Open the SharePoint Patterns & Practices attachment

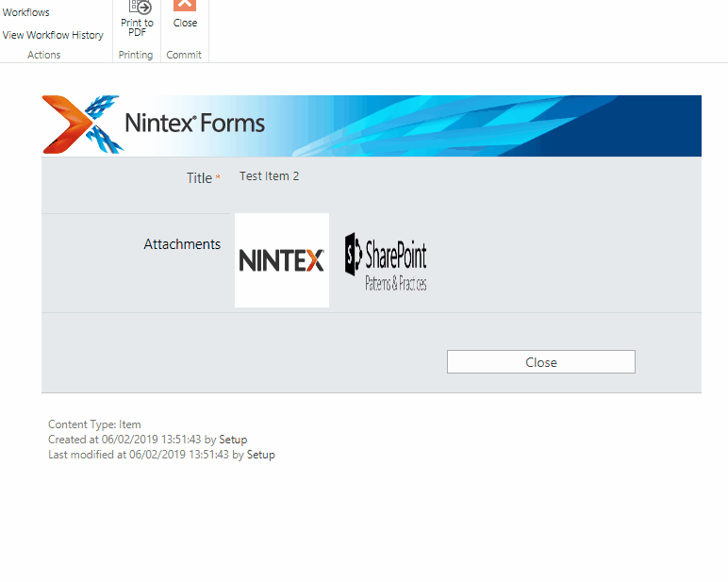click(x=386, y=261)
